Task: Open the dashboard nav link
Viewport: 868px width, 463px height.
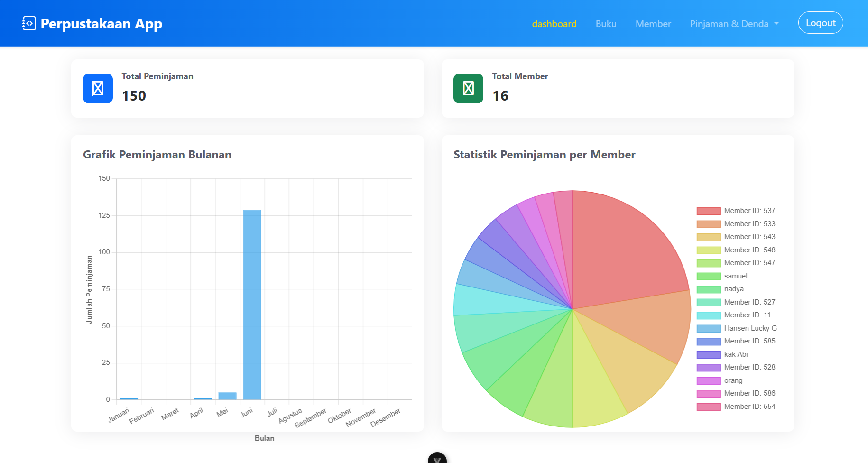Action: tap(554, 24)
